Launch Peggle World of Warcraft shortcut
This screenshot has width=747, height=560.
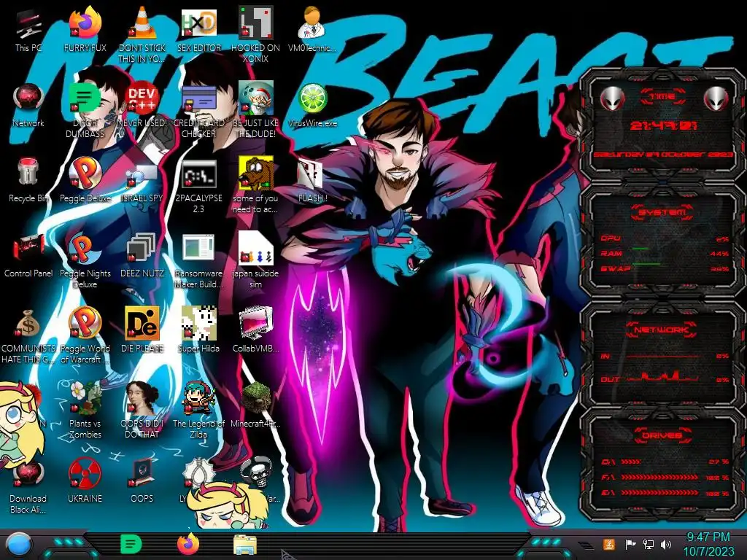[85, 336]
